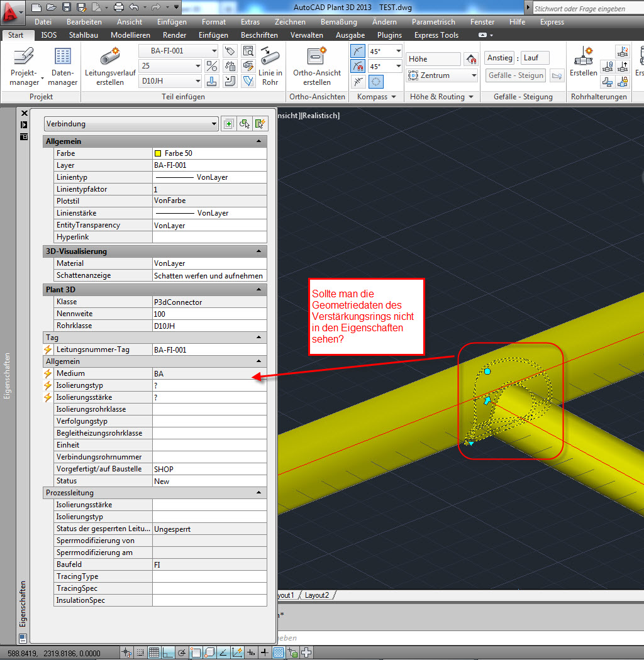Open the Bemaßung menu

coord(338,22)
